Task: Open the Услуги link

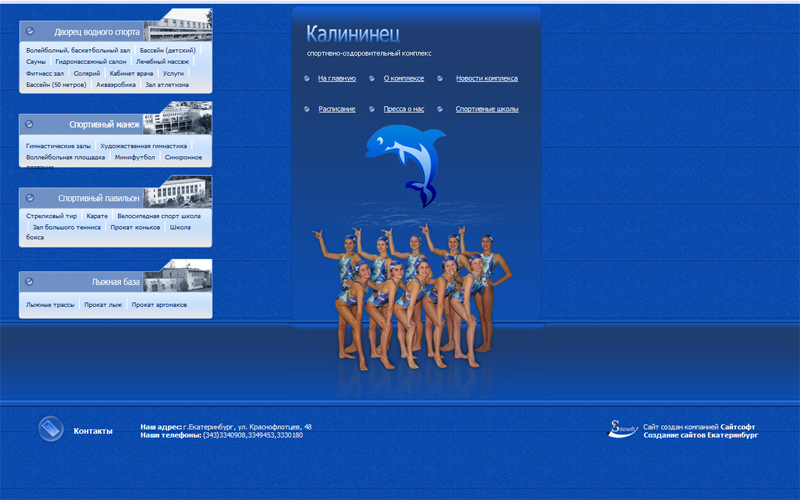Action: 173,73
